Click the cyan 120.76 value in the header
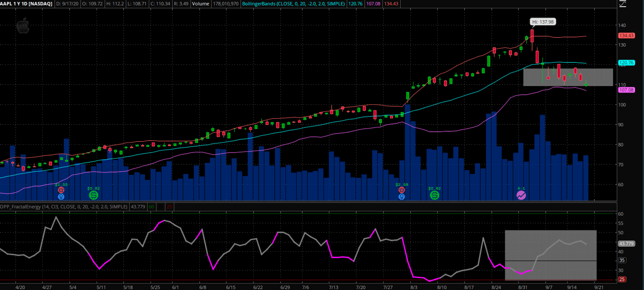The image size is (644, 290). (355, 4)
